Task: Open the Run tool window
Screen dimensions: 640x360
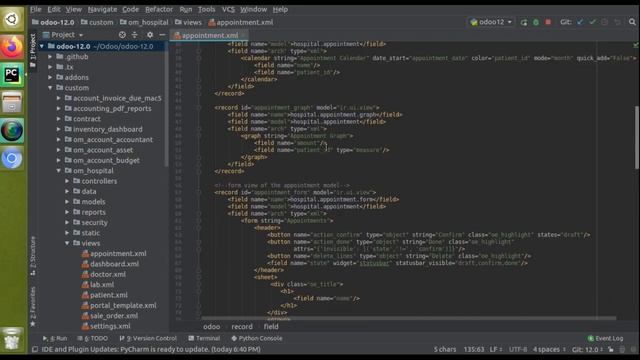Action: tap(55, 338)
